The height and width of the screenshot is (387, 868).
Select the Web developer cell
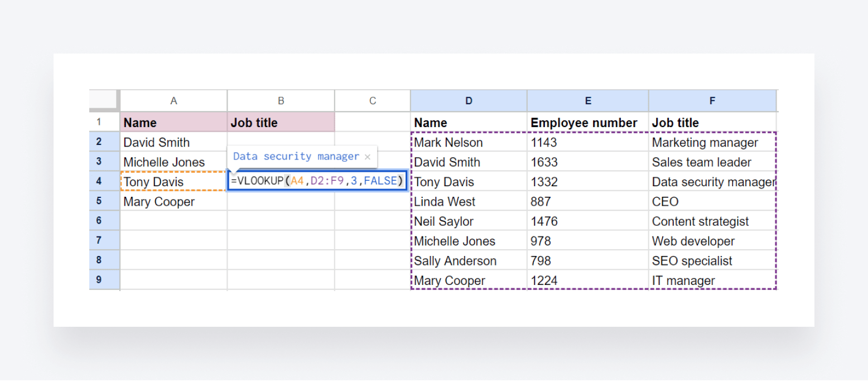[712, 241]
